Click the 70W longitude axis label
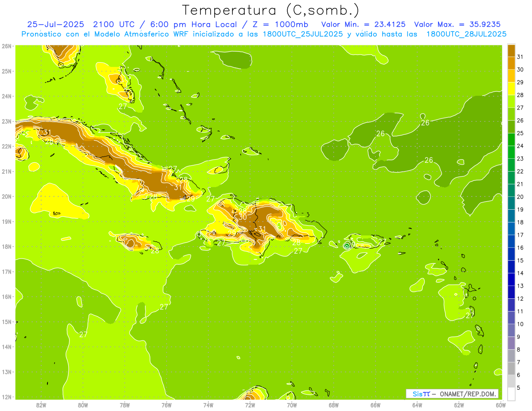 [x=292, y=405]
